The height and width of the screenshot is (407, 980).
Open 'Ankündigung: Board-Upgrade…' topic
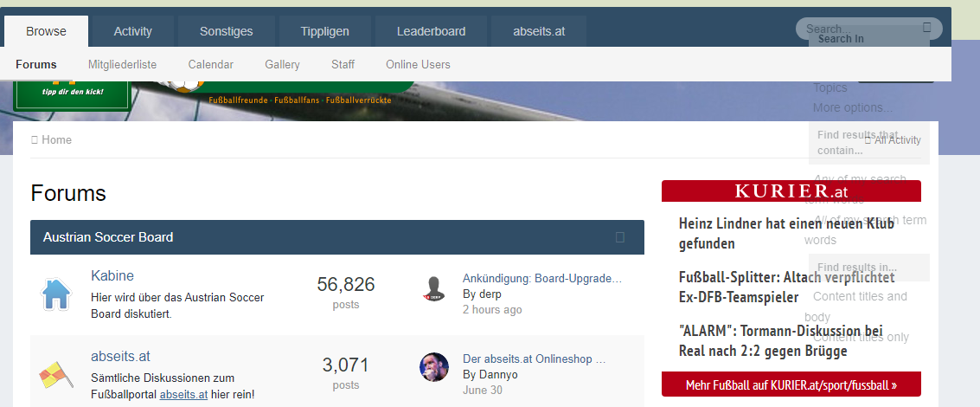click(542, 279)
